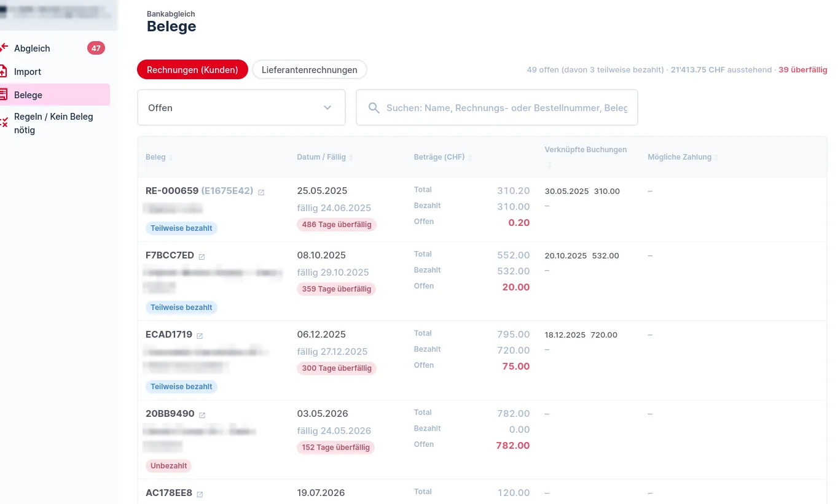Screen dimensions: 838x504
Task: Click the invoice number RE-000659
Action: coord(172,191)
